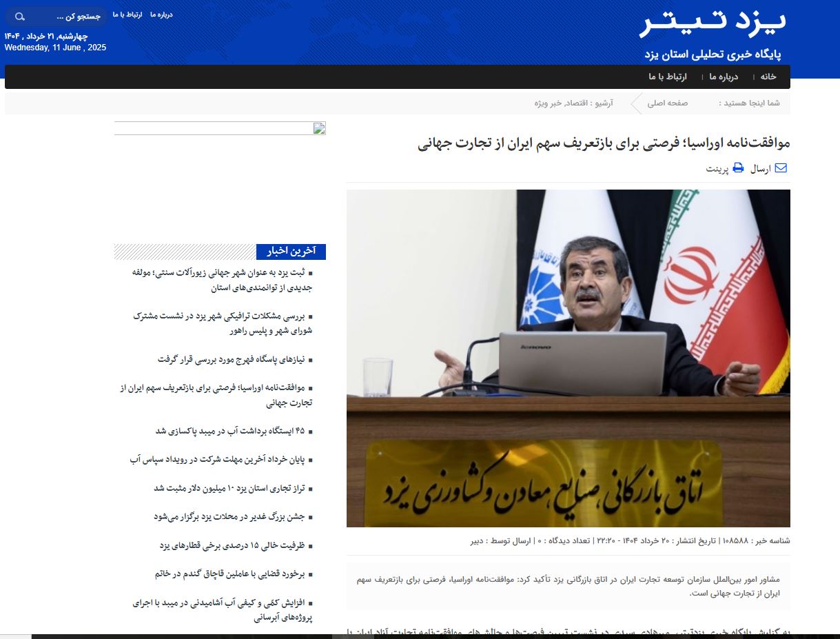Click the ارسال link under the headline

tap(761, 168)
